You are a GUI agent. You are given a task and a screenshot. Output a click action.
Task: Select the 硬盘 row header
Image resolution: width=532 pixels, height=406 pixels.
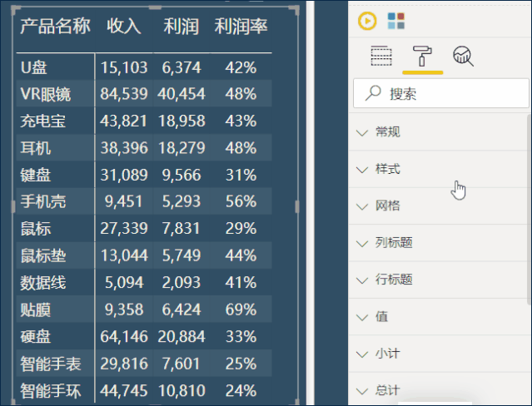click(x=35, y=336)
